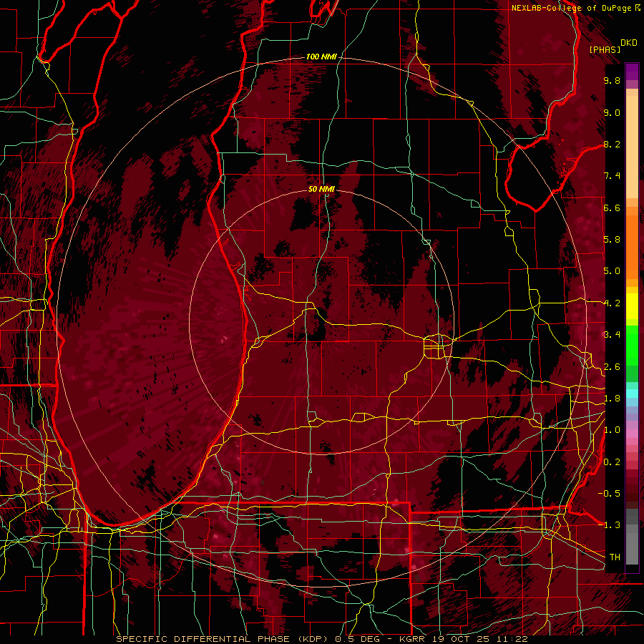Click the 6.6 value on the color scale
The height and width of the screenshot is (644, 644).
tap(612, 208)
